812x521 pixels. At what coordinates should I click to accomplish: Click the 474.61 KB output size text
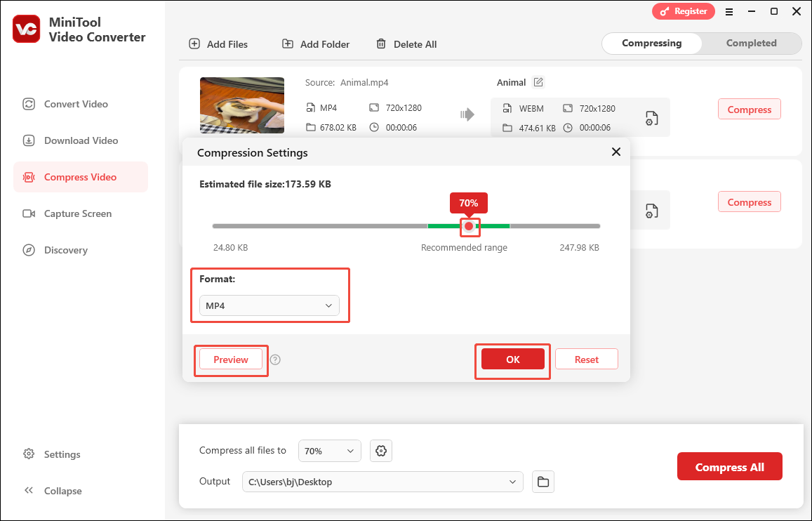point(537,128)
